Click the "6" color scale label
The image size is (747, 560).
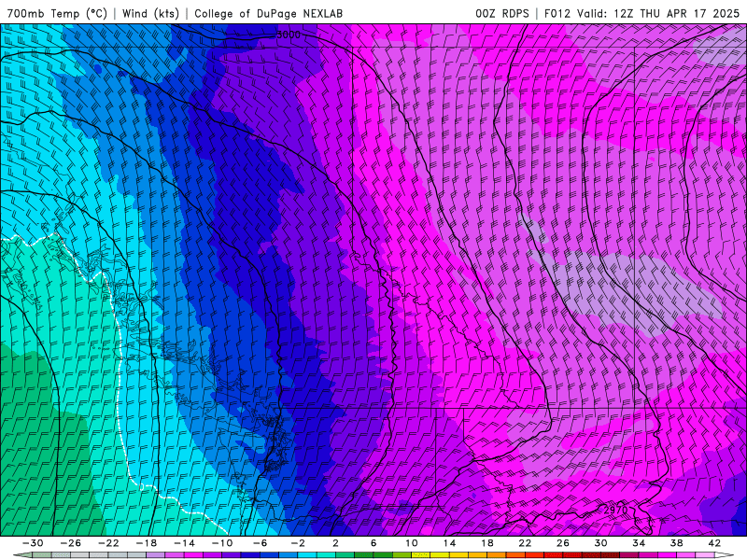(x=373, y=543)
